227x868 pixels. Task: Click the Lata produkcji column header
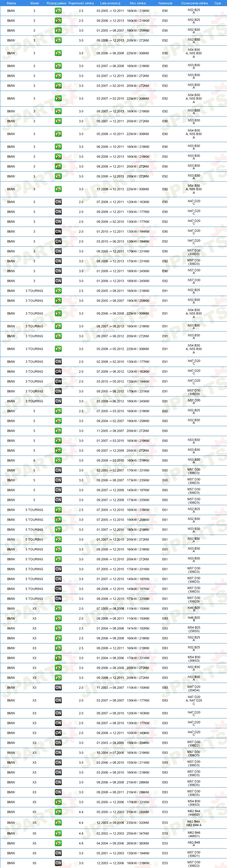point(110,3)
